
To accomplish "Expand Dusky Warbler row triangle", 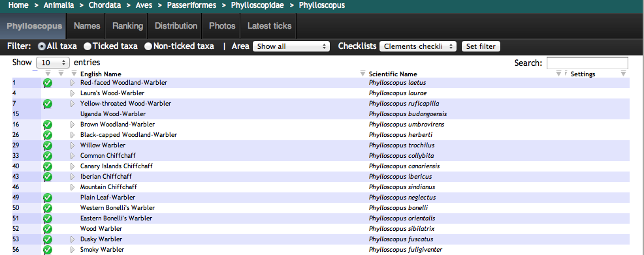I will tap(72, 239).
